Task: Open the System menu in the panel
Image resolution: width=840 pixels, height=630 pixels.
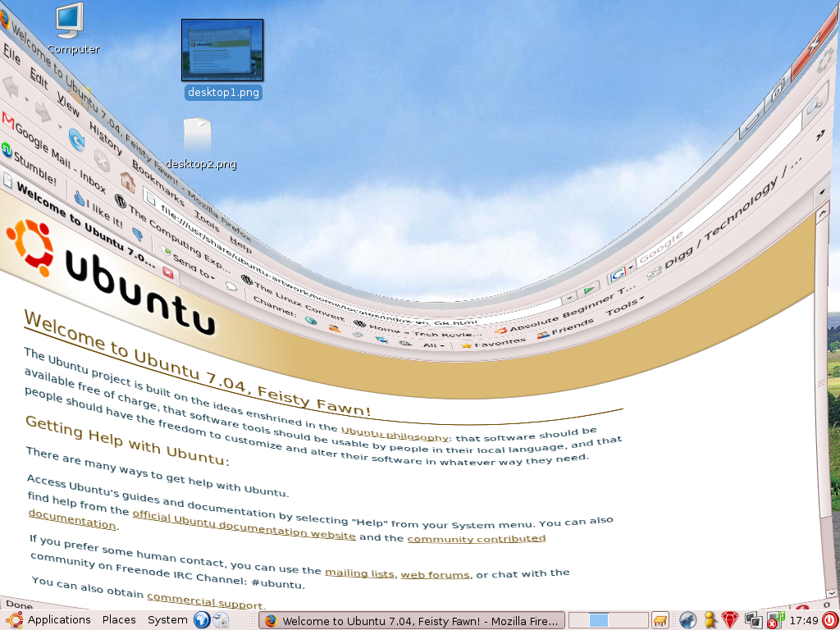Action: click(x=167, y=620)
